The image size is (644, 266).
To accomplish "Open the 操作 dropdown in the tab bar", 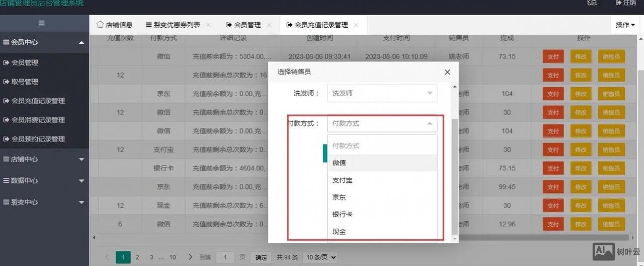I will 625,25.
